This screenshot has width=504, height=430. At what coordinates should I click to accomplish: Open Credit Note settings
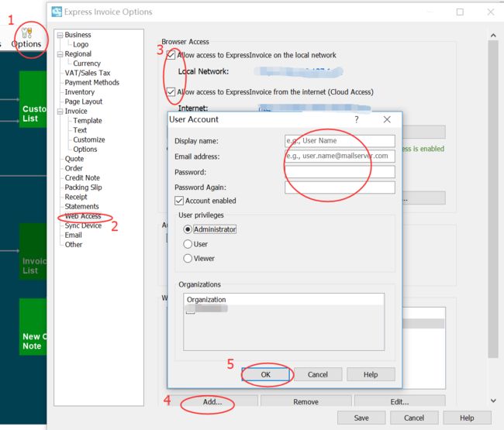click(82, 178)
